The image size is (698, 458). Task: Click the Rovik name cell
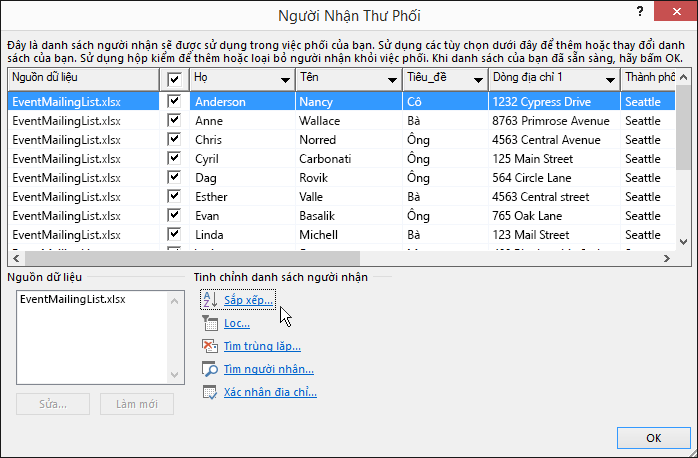pos(349,178)
